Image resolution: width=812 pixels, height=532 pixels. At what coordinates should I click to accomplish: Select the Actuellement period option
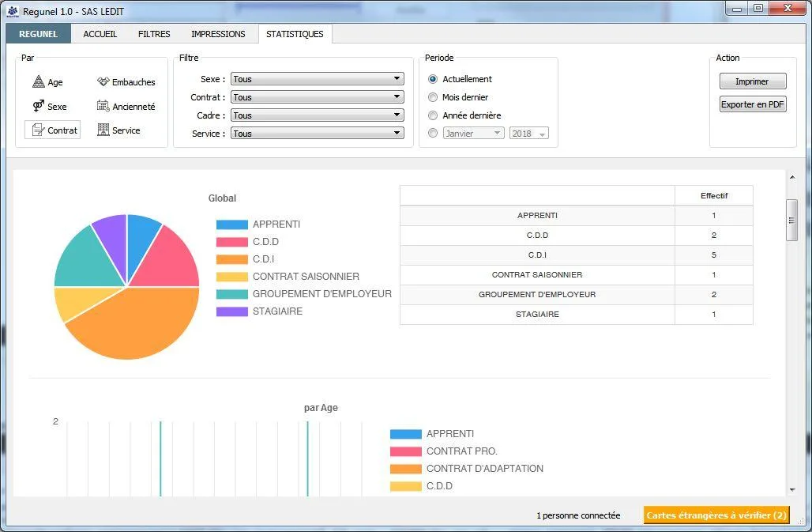pos(433,79)
